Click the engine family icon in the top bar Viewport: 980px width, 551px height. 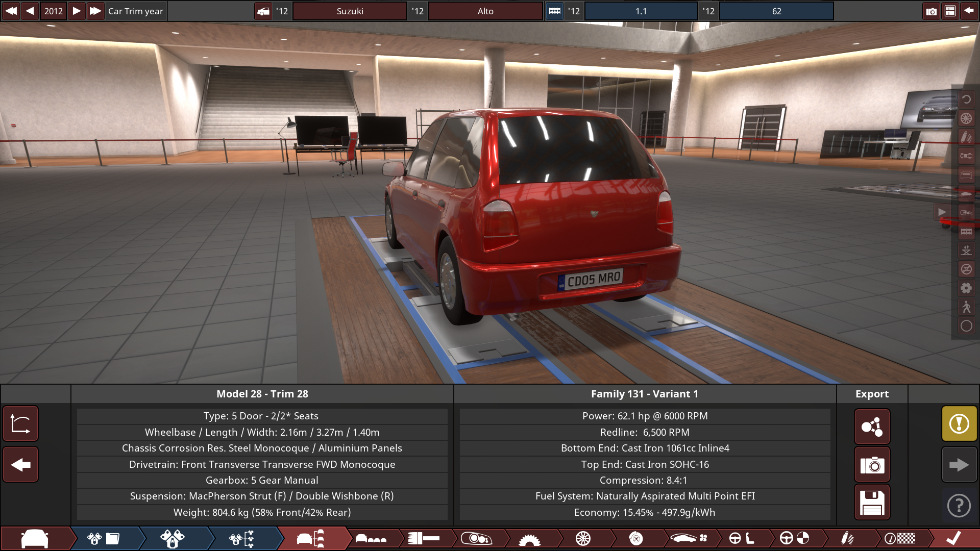tap(555, 11)
